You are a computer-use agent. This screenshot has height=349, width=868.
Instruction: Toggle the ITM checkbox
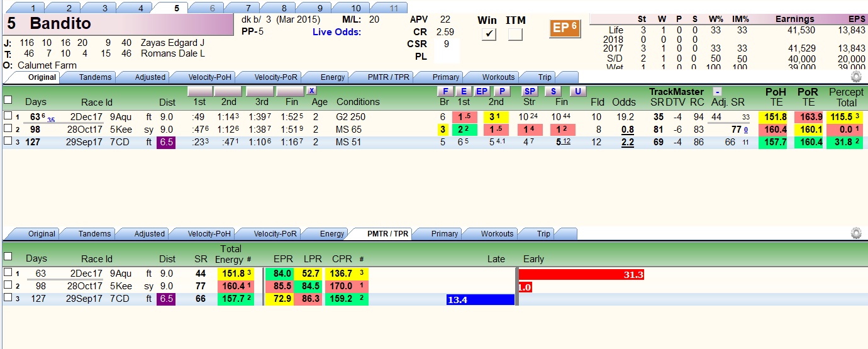point(515,35)
